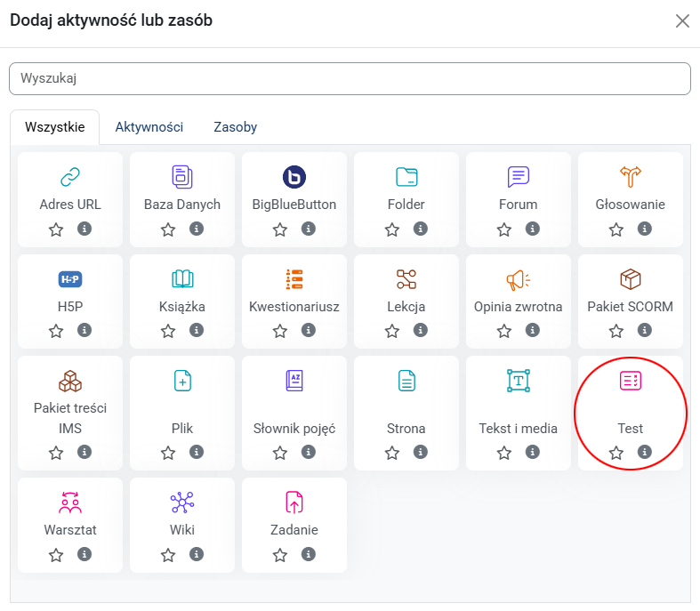700x611 pixels.
Task: Show info about the Lekcja activity
Action: pos(421,331)
